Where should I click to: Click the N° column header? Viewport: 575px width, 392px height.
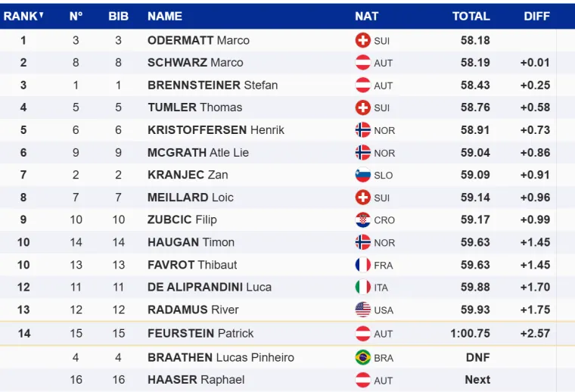pos(76,16)
